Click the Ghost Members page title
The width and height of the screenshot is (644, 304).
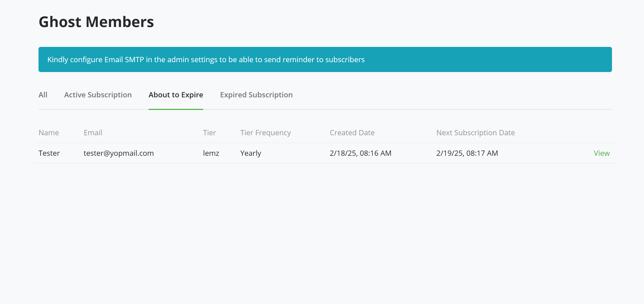(x=96, y=22)
